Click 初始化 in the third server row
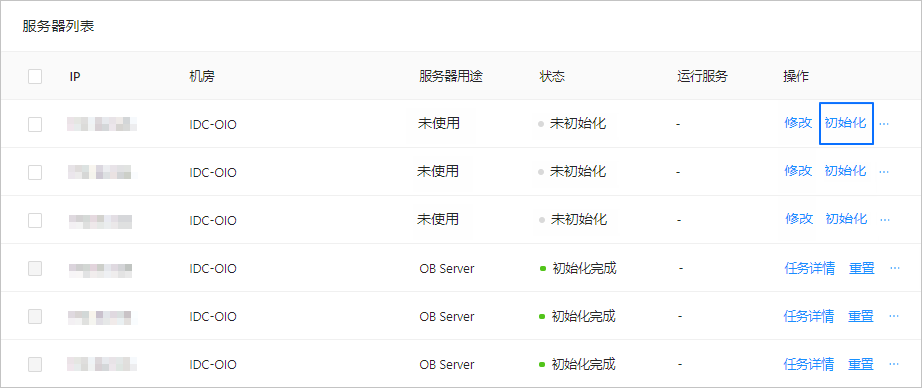922x388 pixels. click(846, 219)
